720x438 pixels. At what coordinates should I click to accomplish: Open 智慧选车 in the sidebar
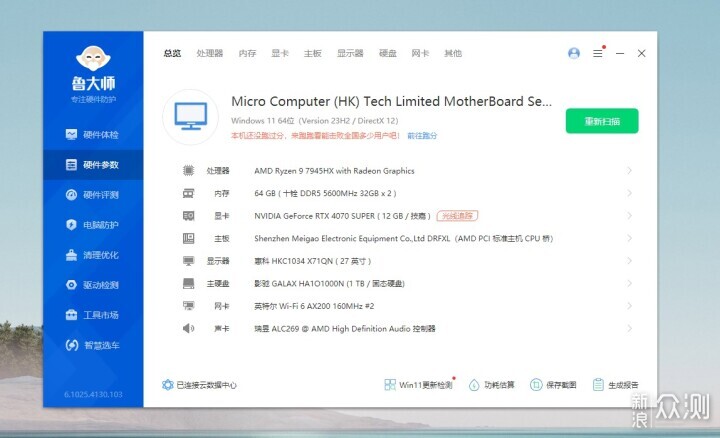click(x=92, y=345)
